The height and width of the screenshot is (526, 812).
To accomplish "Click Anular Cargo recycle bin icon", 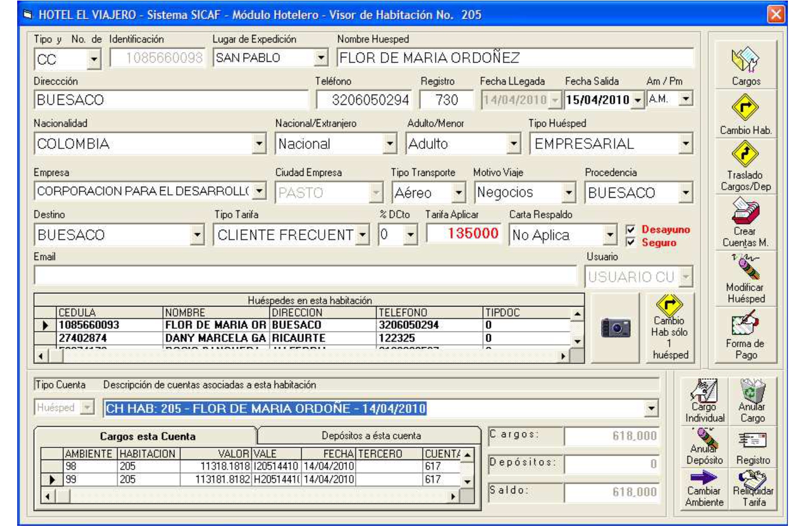I will click(752, 391).
